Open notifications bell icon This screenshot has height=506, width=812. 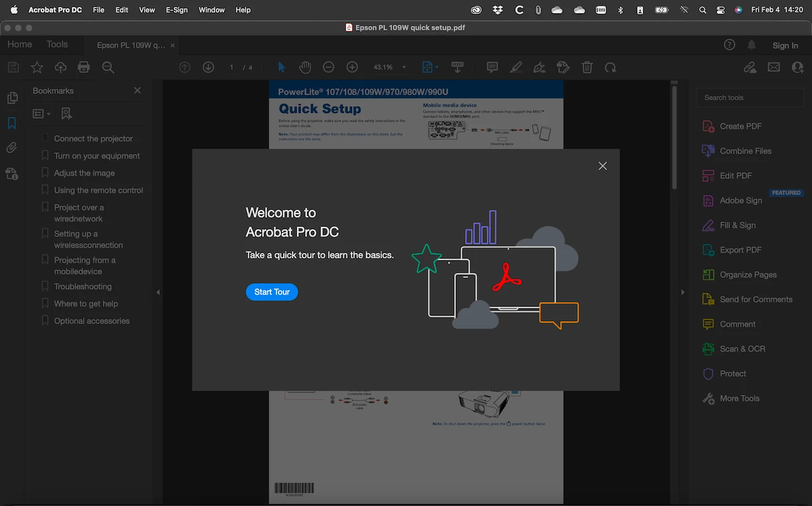click(752, 44)
